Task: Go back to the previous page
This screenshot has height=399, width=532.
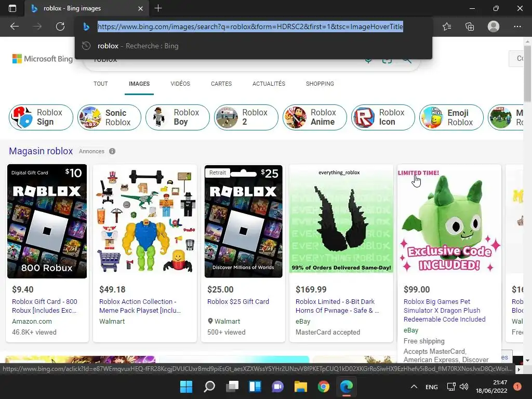Action: (x=15, y=26)
